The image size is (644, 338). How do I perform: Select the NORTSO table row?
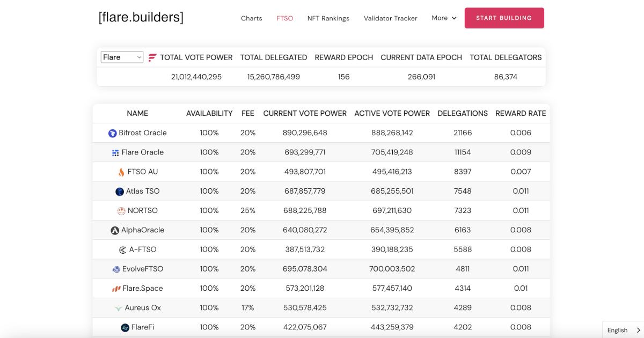322,210
